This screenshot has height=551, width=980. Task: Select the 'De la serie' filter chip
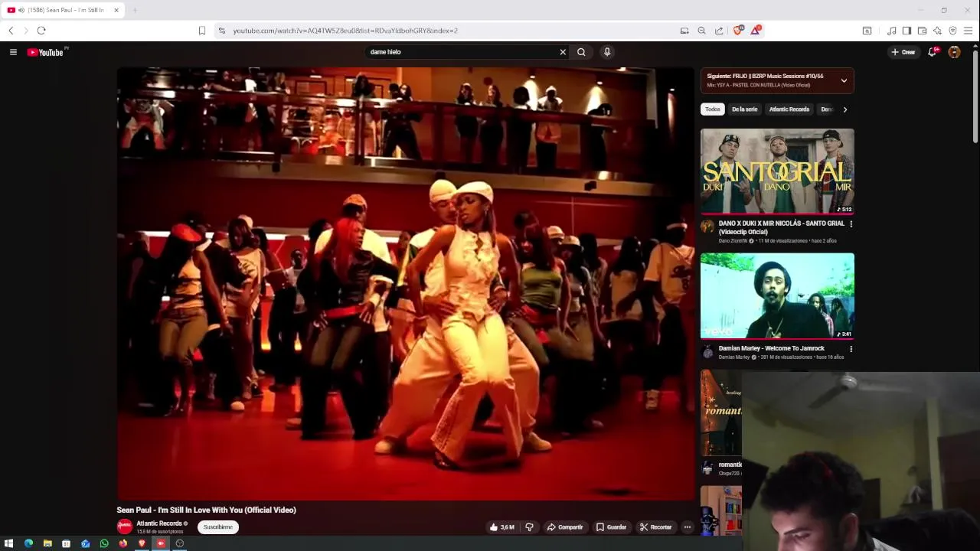(x=744, y=109)
